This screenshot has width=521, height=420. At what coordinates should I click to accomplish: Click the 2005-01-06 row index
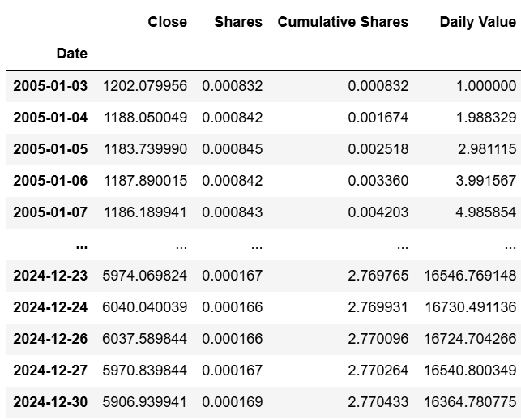50,181
